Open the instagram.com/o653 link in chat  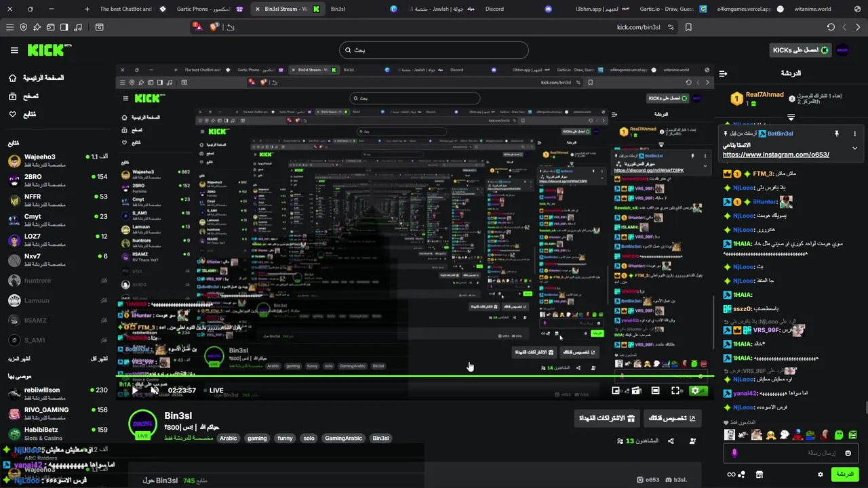point(776,155)
